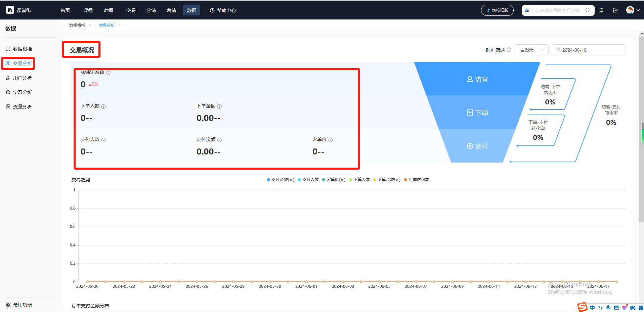Open the shop icon beside the bell
Image resolution: width=644 pixels, height=312 pixels.
coord(615,10)
